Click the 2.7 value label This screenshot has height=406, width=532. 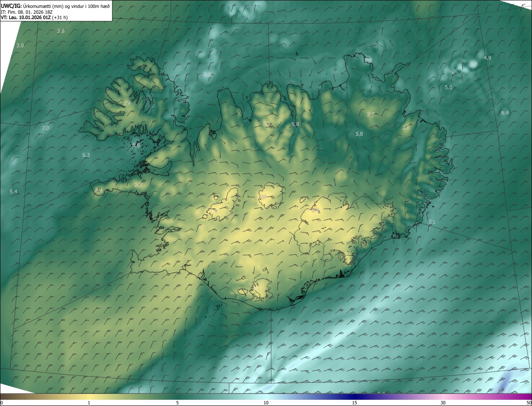[371, 114]
